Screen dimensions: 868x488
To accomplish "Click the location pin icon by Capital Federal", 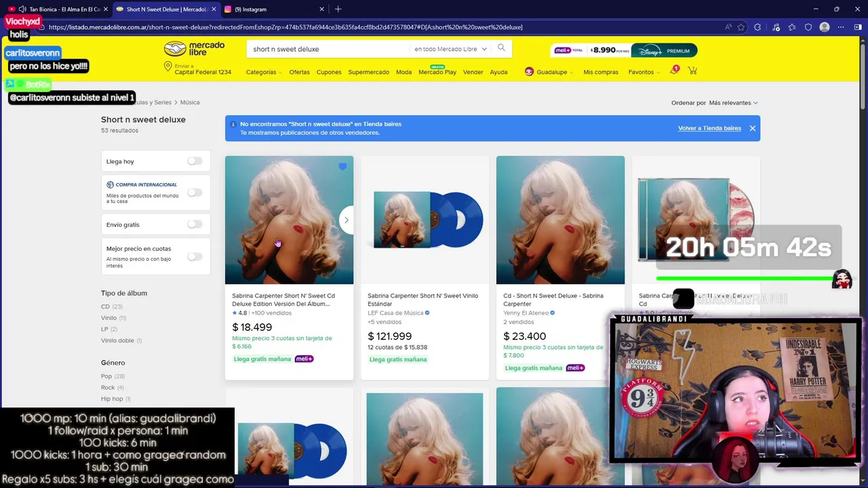I will tap(167, 66).
